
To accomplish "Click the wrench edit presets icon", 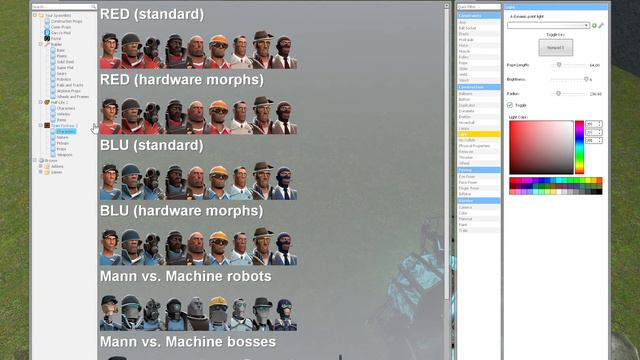I will click(x=601, y=25).
